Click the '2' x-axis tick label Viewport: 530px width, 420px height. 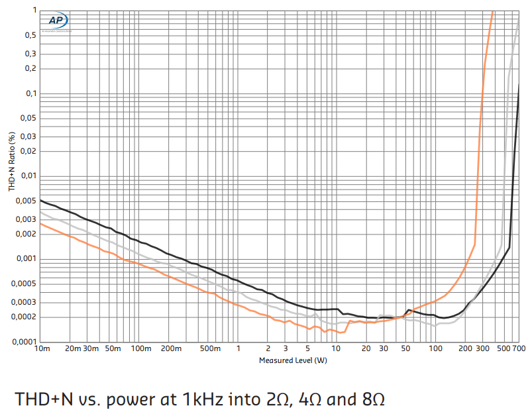pyautogui.click(x=268, y=348)
